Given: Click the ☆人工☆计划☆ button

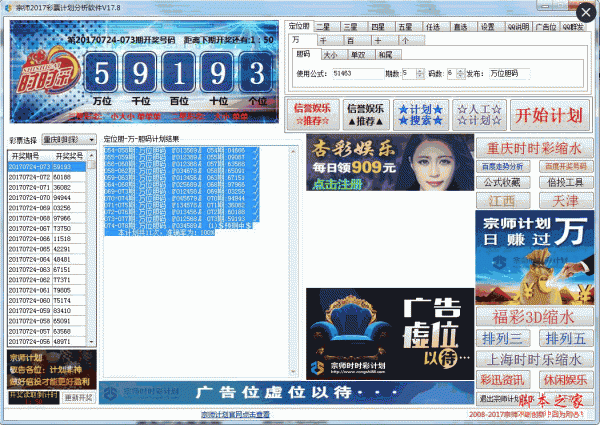Looking at the screenshot, I should [x=479, y=114].
